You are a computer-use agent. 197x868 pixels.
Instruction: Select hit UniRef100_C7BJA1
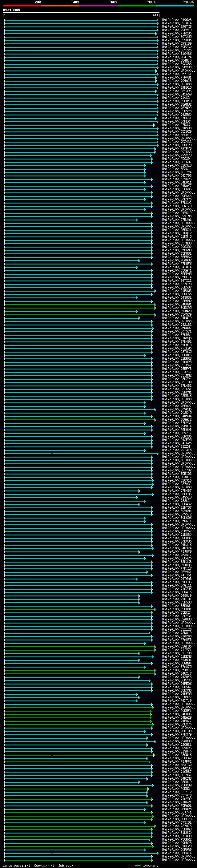point(176,220)
